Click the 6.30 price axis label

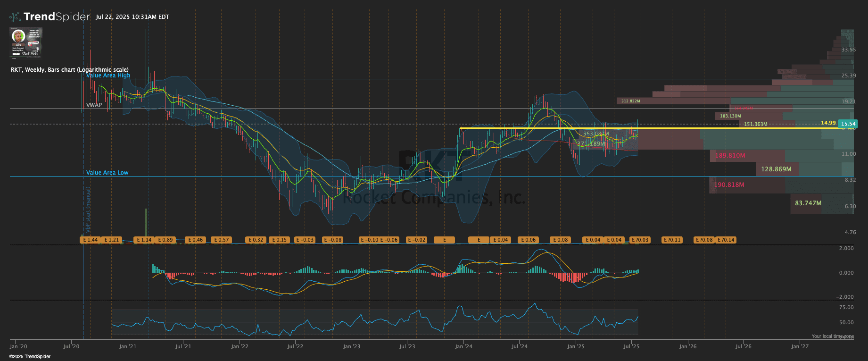850,206
